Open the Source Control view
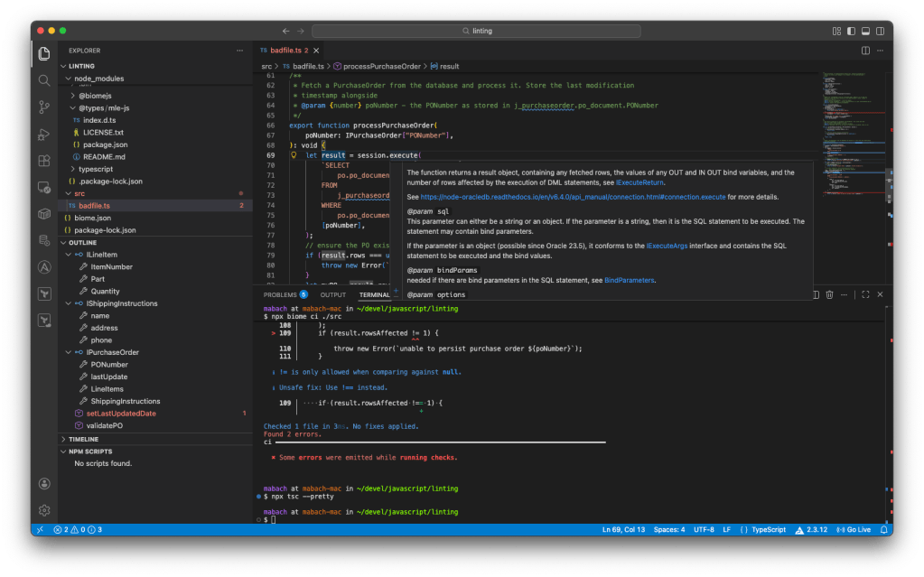The width and height of the screenshot is (924, 577). click(43, 107)
